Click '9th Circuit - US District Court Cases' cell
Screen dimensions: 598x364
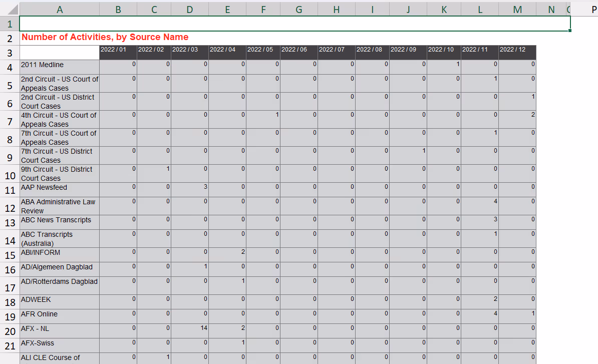pos(60,174)
